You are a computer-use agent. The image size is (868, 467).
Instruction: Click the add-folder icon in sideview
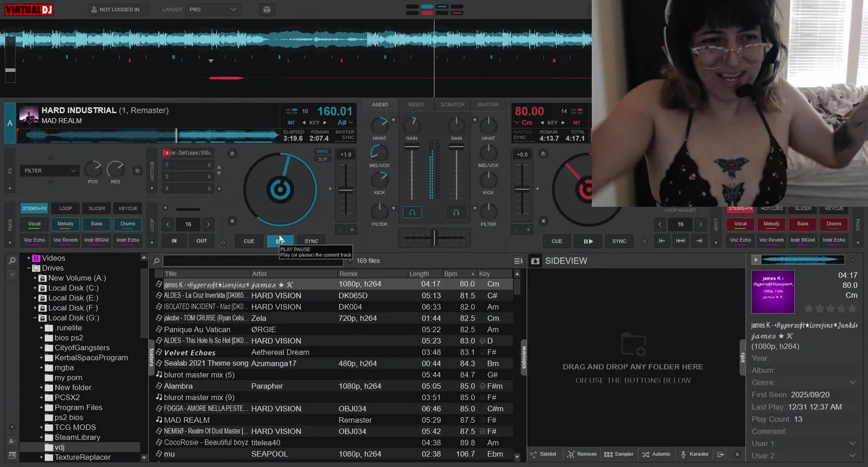coord(633,344)
